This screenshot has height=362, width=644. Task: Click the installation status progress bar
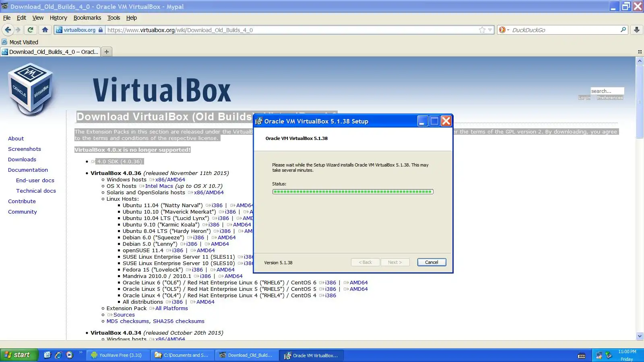(x=353, y=192)
